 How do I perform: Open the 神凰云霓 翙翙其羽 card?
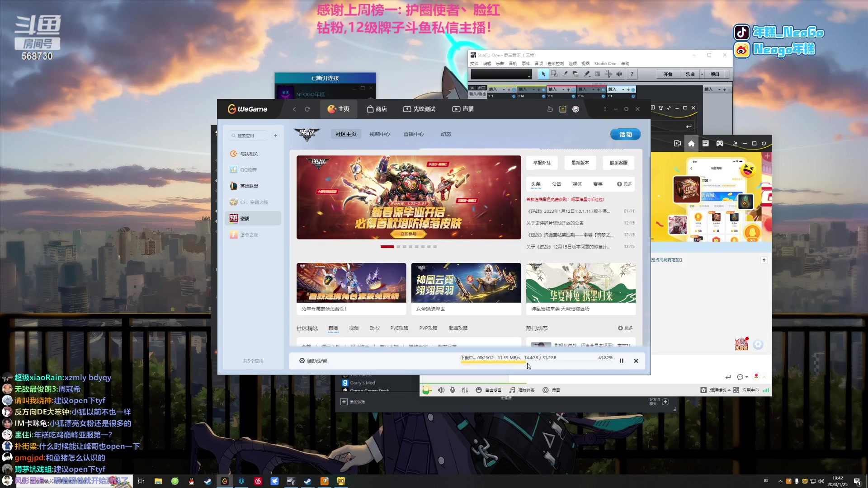click(x=466, y=289)
